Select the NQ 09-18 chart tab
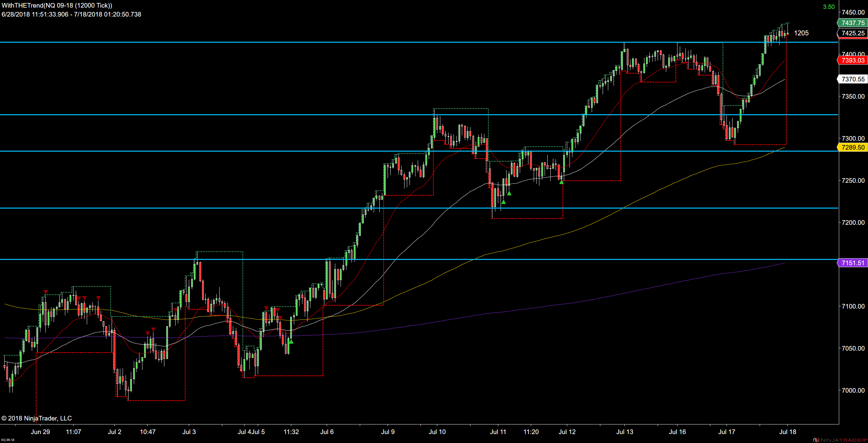 7,440
